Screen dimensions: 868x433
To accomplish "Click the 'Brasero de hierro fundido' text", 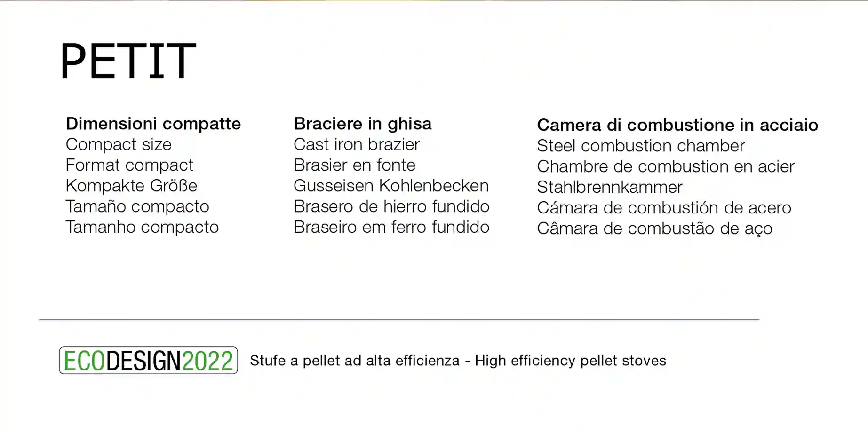I will [391, 206].
